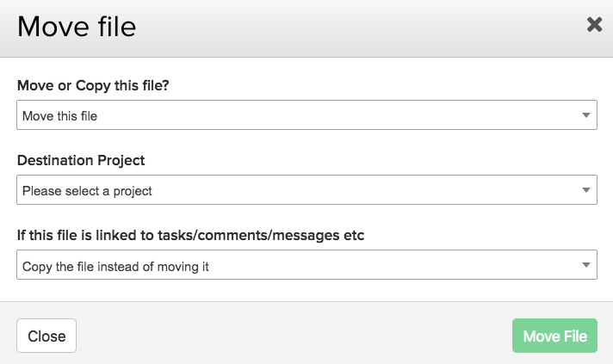Click the 'Move or Copy this file?' label
The width and height of the screenshot is (613, 364).
(93, 85)
